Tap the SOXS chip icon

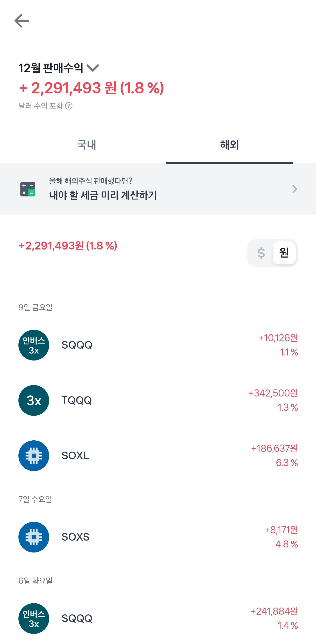pyautogui.click(x=34, y=537)
